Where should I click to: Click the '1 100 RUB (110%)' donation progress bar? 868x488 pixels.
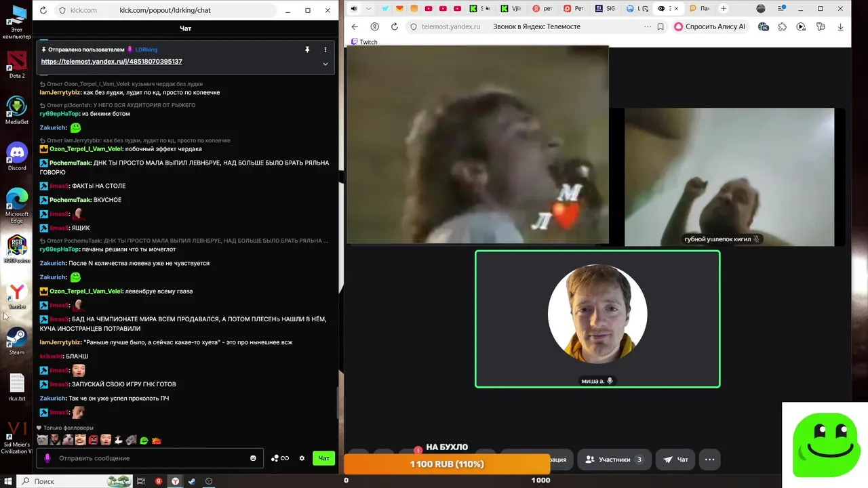pos(447,464)
